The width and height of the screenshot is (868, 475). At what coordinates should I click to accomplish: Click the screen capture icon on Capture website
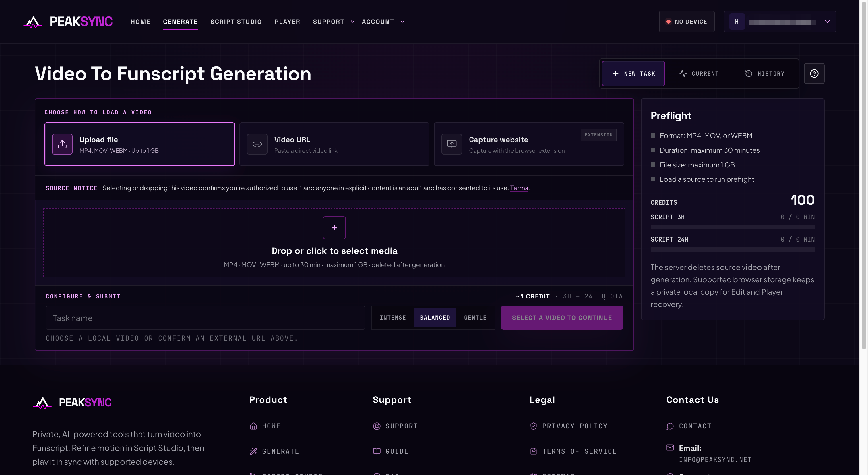point(452,144)
